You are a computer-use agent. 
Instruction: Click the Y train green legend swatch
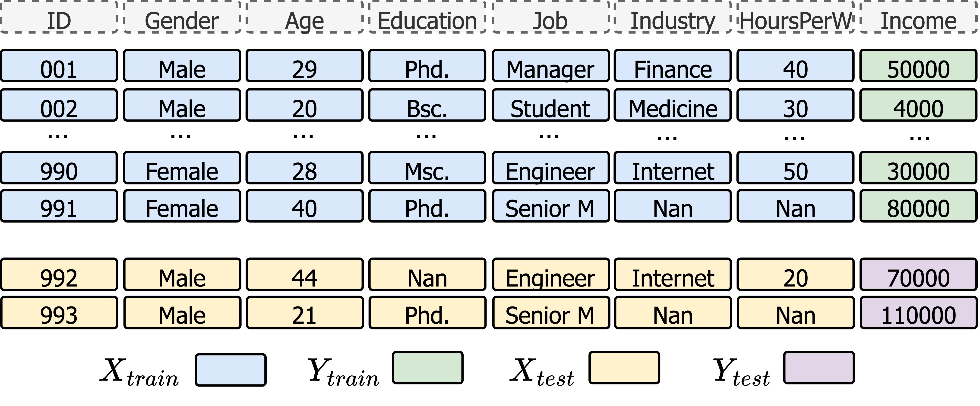click(x=428, y=367)
